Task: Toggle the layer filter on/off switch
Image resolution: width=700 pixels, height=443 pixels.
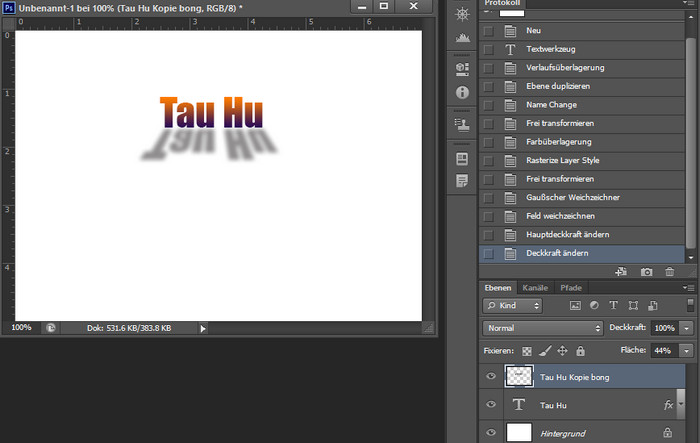Action: coord(690,305)
